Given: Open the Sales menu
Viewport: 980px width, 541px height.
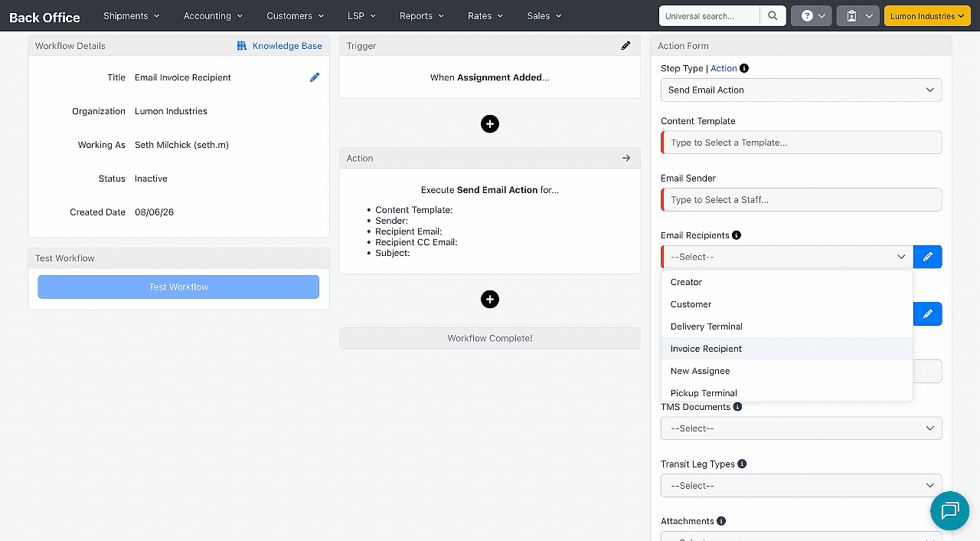Looking at the screenshot, I should [x=544, y=15].
